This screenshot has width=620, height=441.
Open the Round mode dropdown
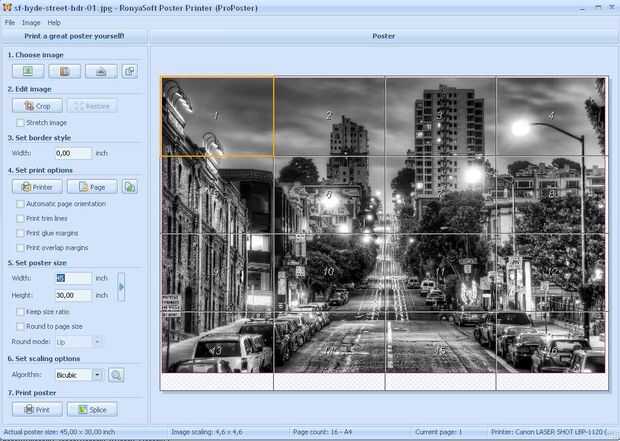click(x=97, y=341)
